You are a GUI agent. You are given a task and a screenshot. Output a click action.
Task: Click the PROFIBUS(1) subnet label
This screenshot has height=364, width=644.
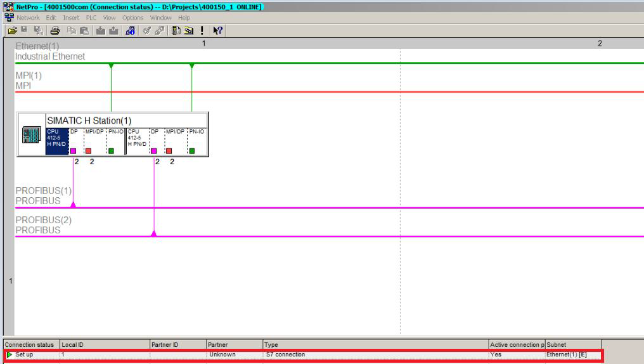click(44, 191)
